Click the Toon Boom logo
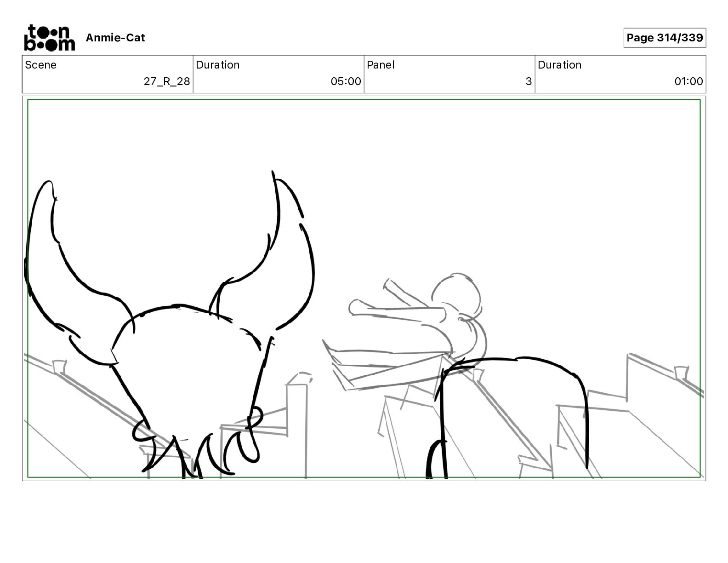 [49, 38]
